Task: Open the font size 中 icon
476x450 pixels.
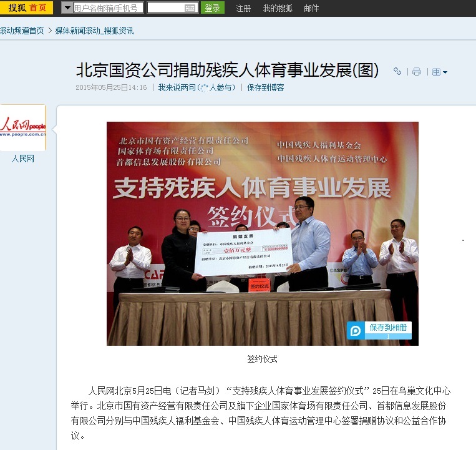Action: (x=436, y=72)
